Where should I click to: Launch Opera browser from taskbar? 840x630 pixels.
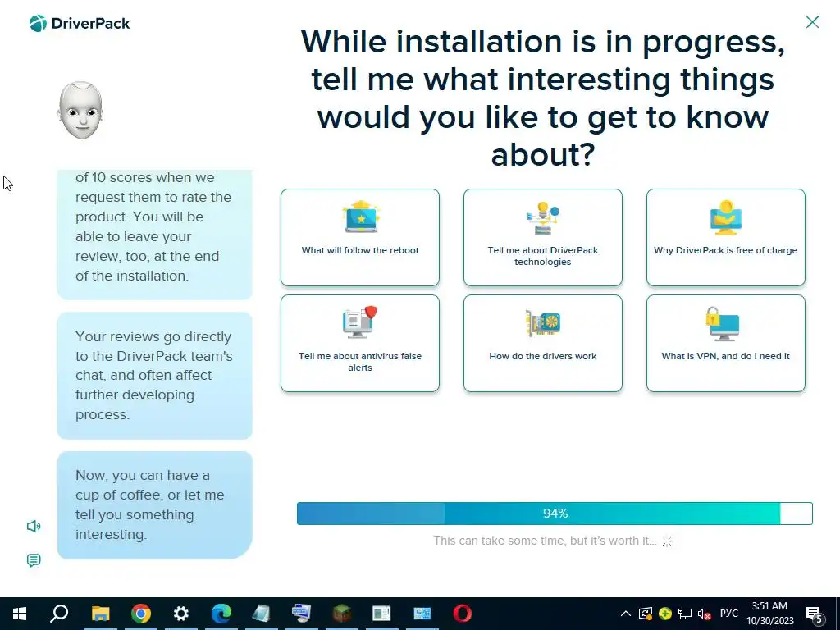[463, 614]
